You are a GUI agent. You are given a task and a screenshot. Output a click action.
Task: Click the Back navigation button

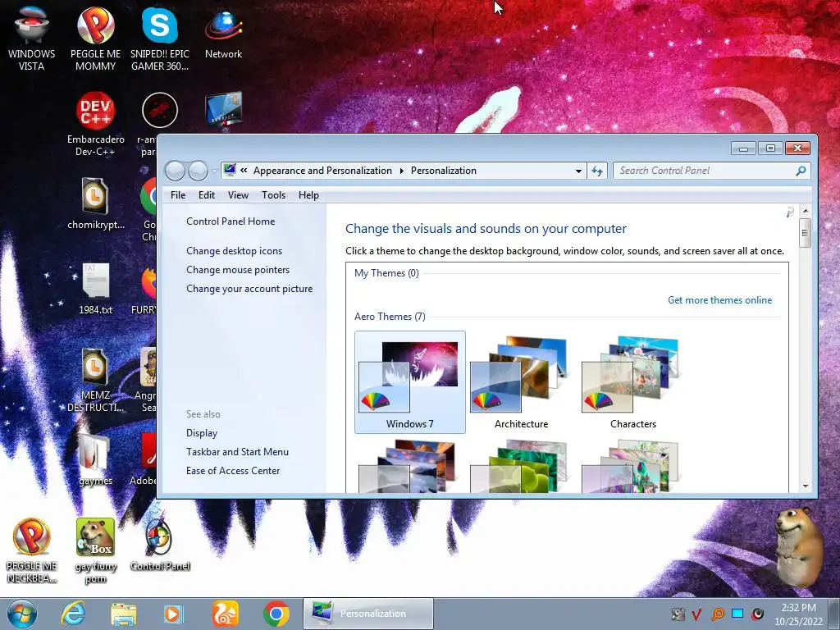176,171
